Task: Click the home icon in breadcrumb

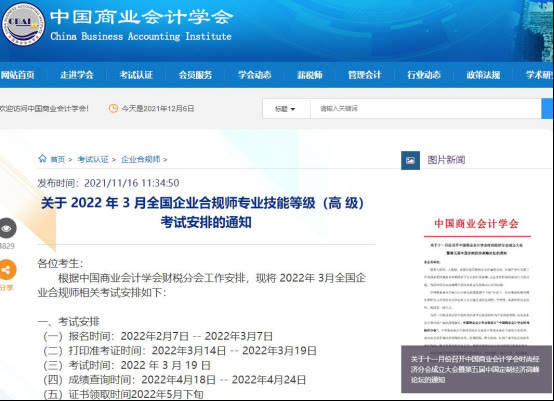Action: click(42, 158)
